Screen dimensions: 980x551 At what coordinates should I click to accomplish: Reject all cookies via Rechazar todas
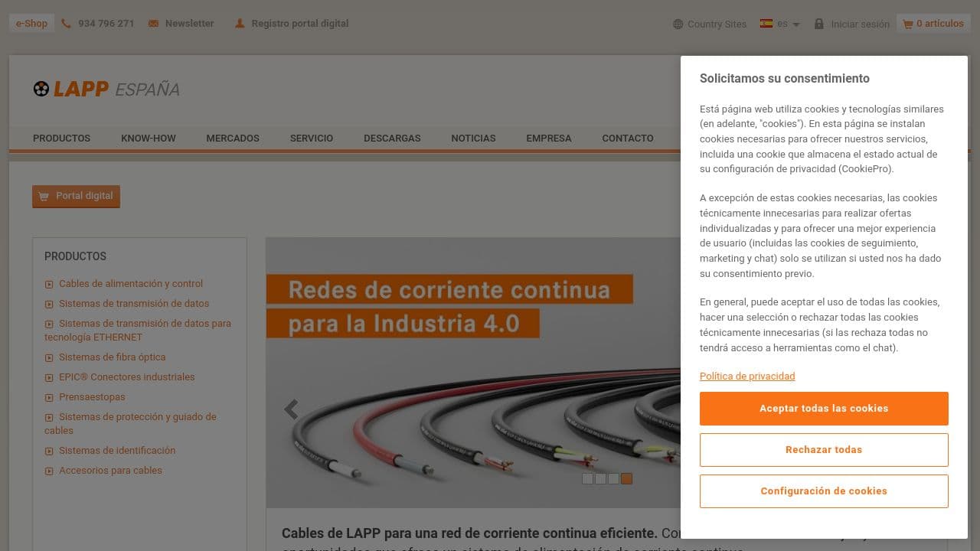(823, 449)
